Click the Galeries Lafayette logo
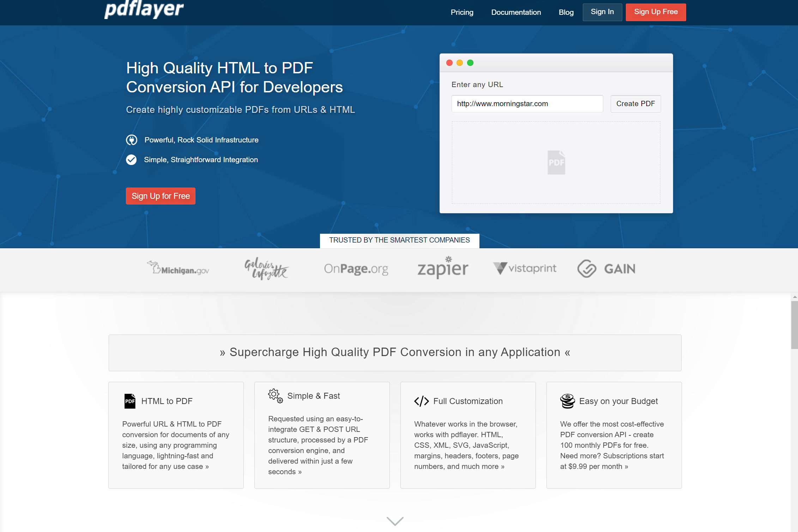 266,269
